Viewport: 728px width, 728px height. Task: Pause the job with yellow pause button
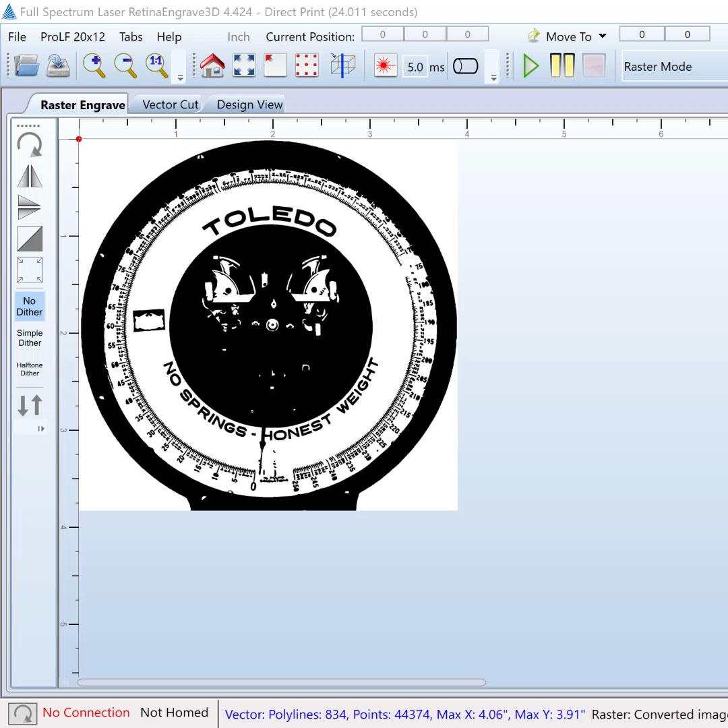(x=562, y=66)
